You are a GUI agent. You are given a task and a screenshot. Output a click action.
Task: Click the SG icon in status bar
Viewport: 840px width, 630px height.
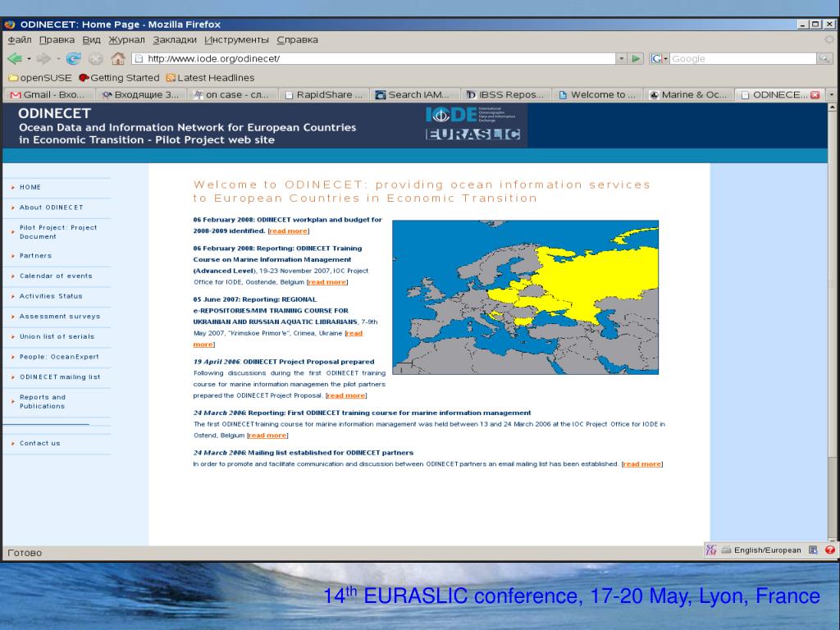[711, 550]
